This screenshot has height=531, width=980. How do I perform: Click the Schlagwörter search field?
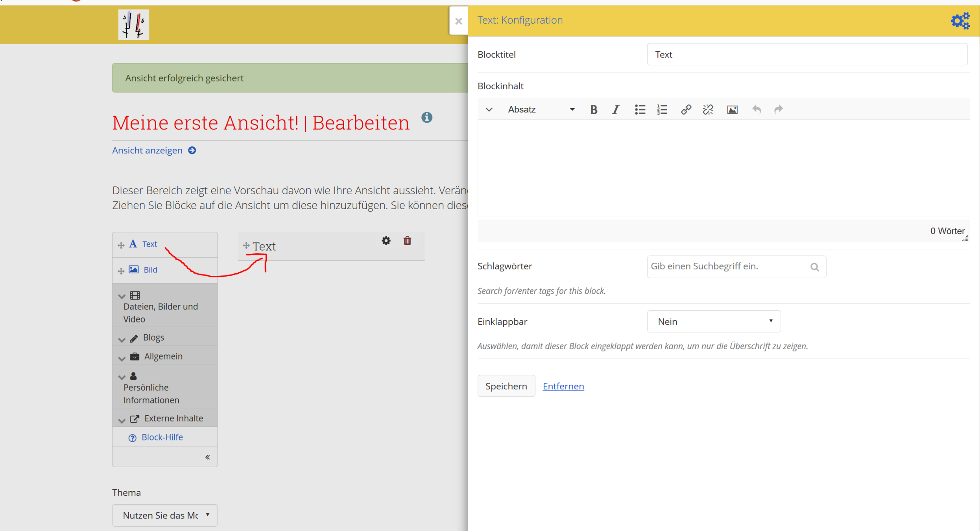click(x=728, y=267)
